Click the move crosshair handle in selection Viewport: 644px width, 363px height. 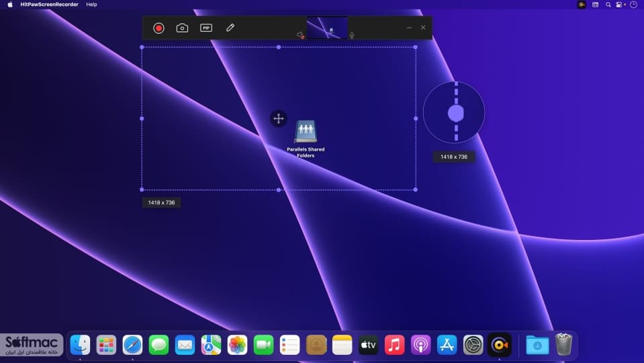[x=279, y=118]
